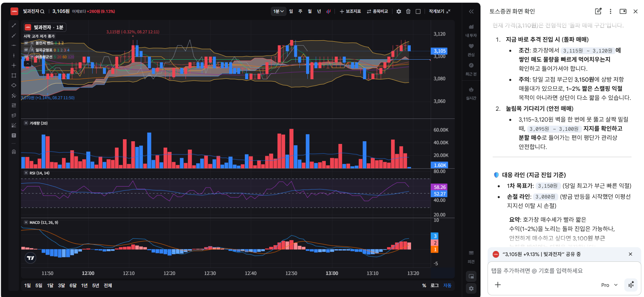Select the ray line drawing tool
644x297 pixels.
tap(14, 36)
